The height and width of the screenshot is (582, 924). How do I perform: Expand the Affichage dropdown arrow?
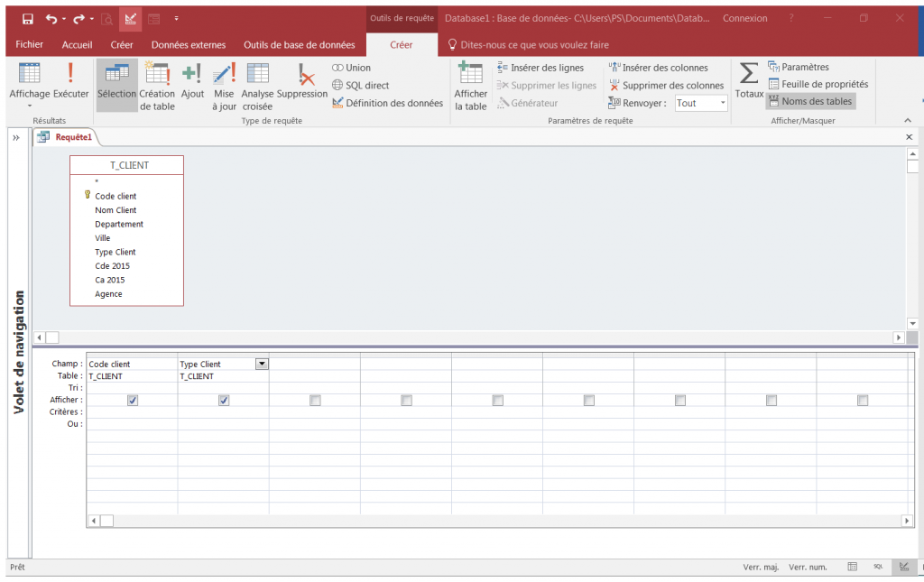pyautogui.click(x=30, y=106)
